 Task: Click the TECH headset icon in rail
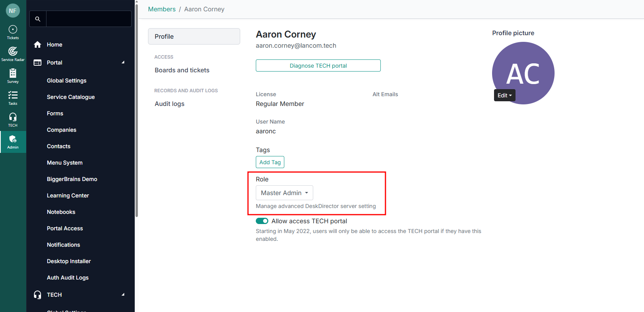(13, 120)
